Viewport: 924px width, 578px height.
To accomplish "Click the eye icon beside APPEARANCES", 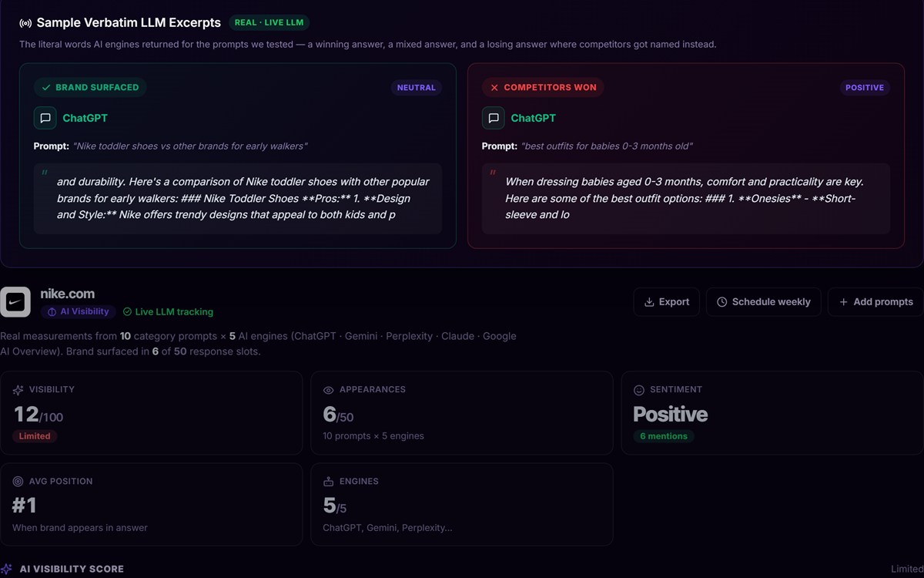I will pos(328,390).
